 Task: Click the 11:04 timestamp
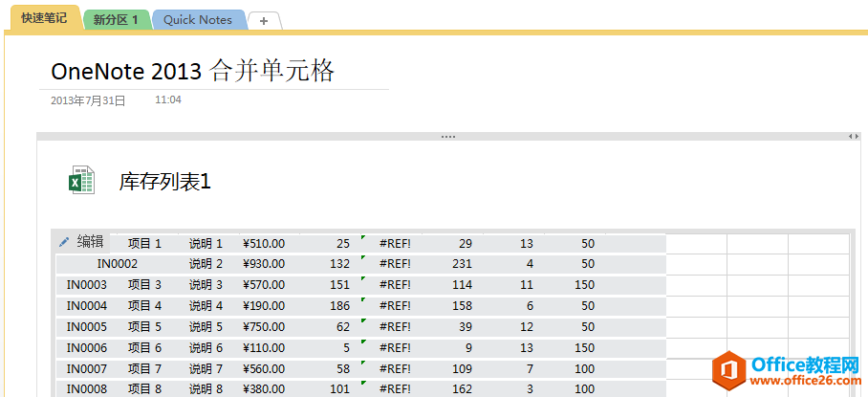168,99
